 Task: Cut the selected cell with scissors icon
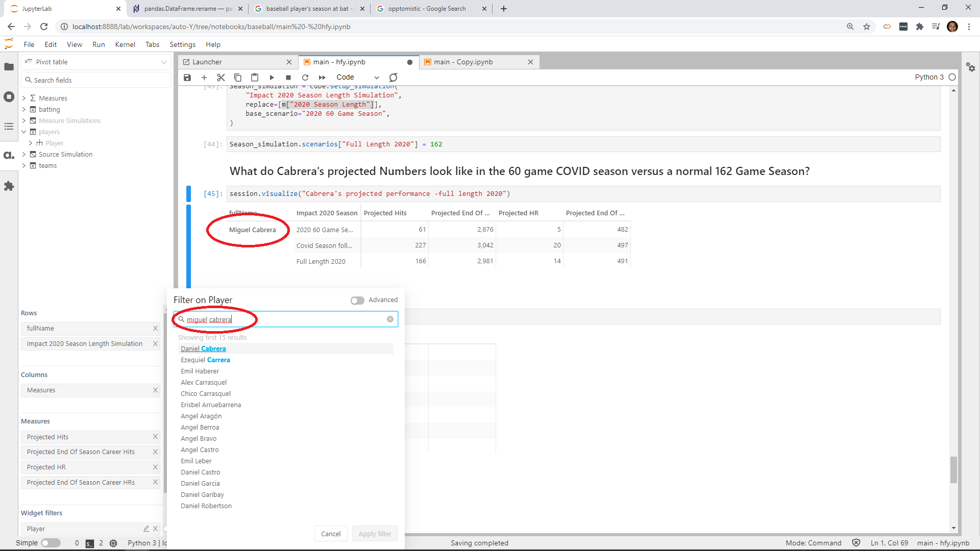[220, 78]
